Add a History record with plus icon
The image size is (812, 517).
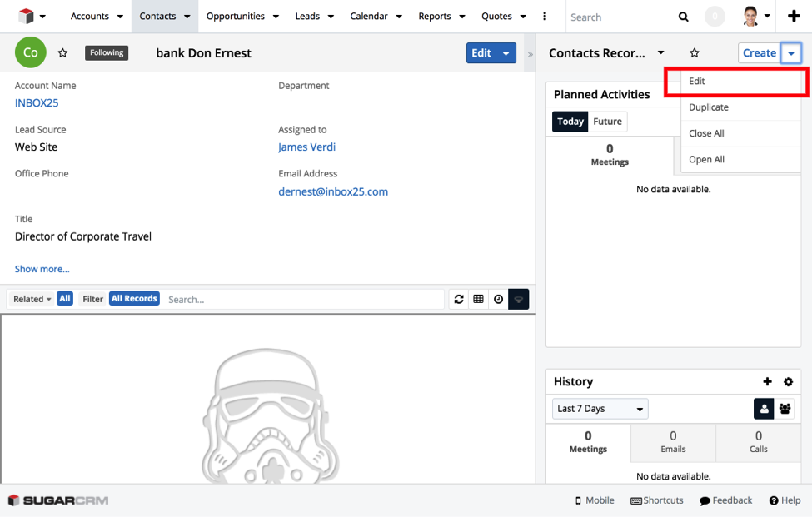point(768,382)
